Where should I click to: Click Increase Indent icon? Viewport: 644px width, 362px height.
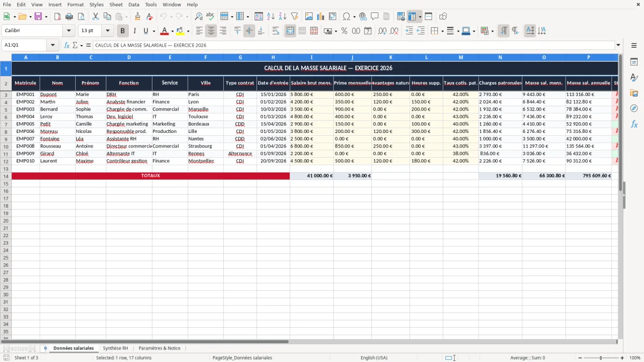pos(409,31)
